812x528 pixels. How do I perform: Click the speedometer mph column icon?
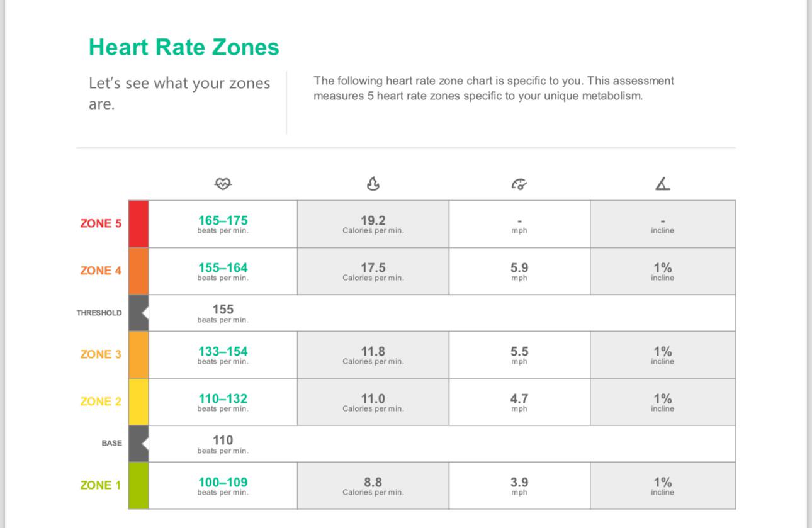[x=519, y=184]
